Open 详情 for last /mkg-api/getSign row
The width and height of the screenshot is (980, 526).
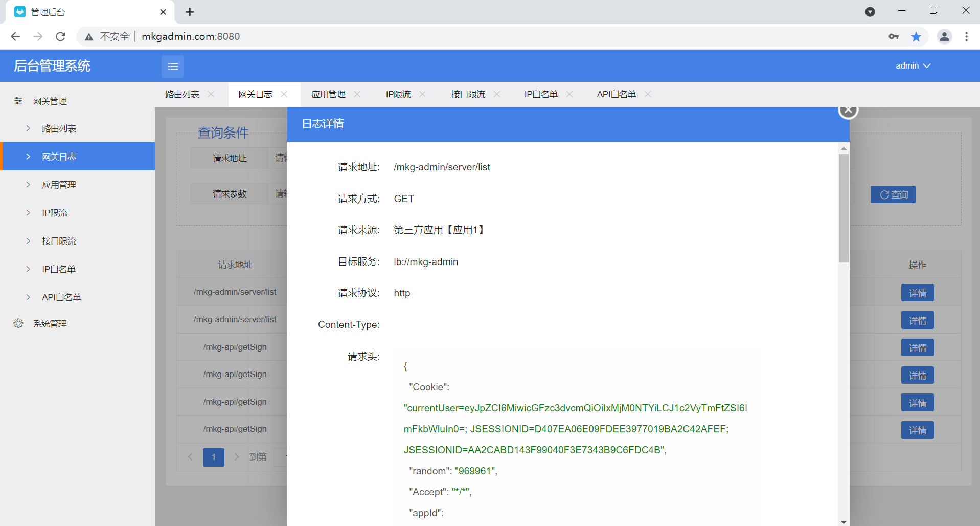coord(918,430)
